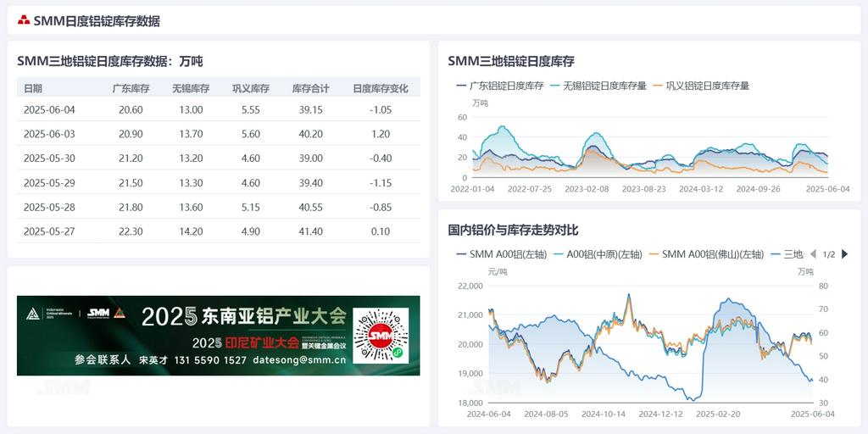868x434 pixels.
Task: Click daily change value 0.10
Action: click(381, 231)
